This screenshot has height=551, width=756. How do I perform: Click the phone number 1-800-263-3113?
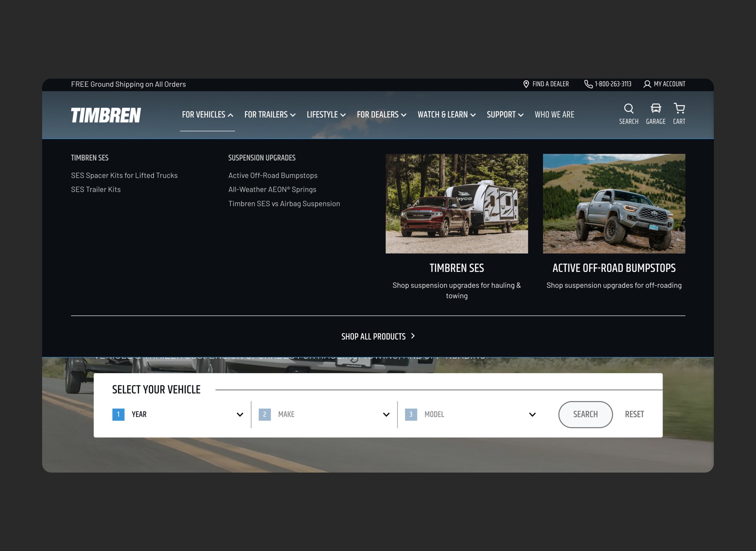coord(613,84)
